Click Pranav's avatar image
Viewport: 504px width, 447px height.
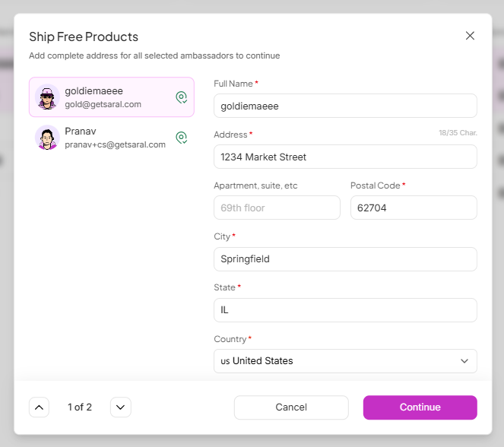pyautogui.click(x=47, y=138)
